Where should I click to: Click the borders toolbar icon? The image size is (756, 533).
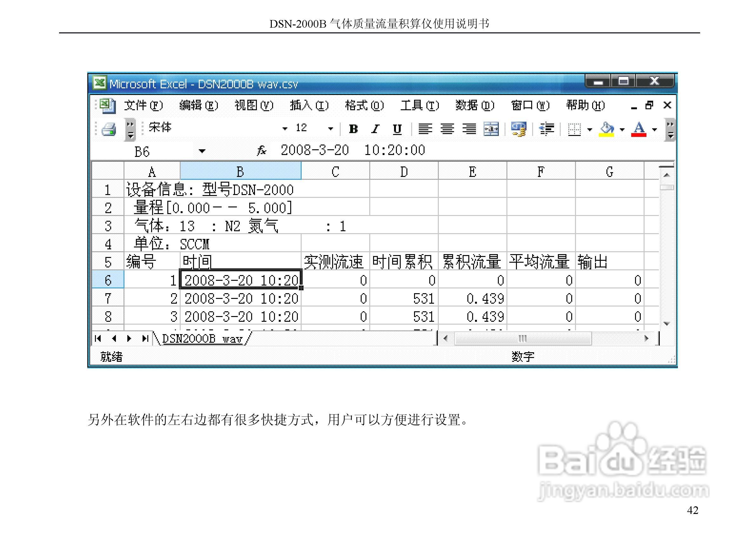[x=575, y=129]
